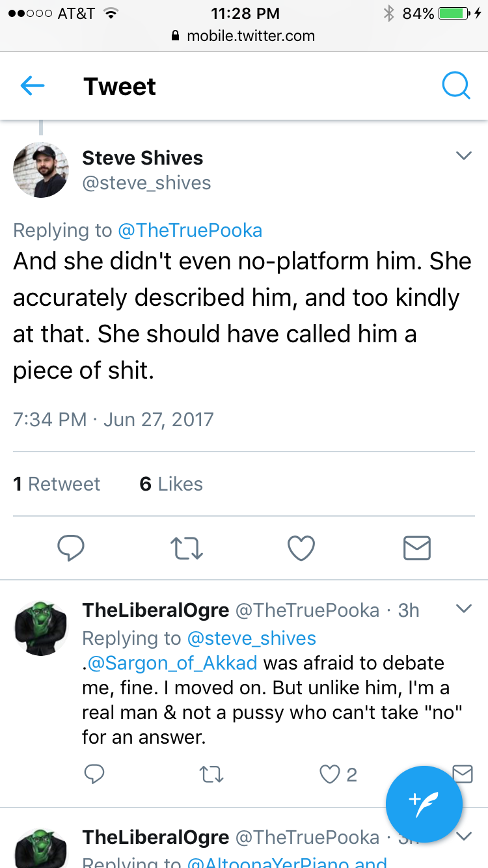488x868 pixels.
Task: Expand options chevron on Steve Shives' tweet
Action: click(463, 156)
